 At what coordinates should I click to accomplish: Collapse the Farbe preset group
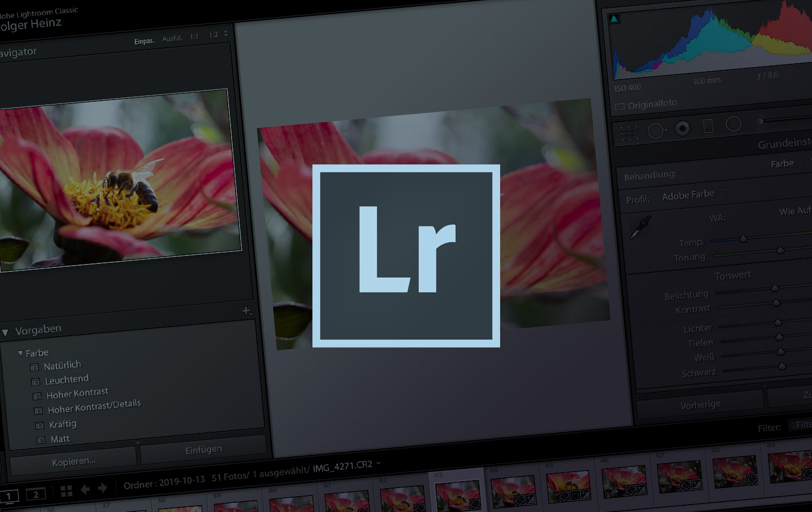click(x=20, y=353)
